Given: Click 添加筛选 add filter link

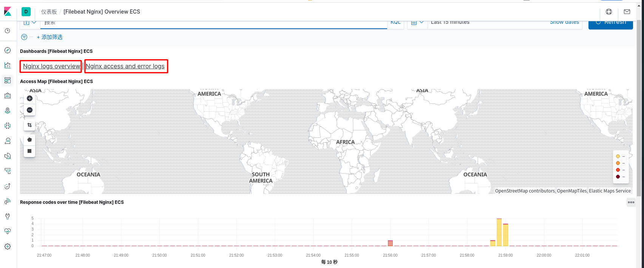Looking at the screenshot, I should click(49, 37).
